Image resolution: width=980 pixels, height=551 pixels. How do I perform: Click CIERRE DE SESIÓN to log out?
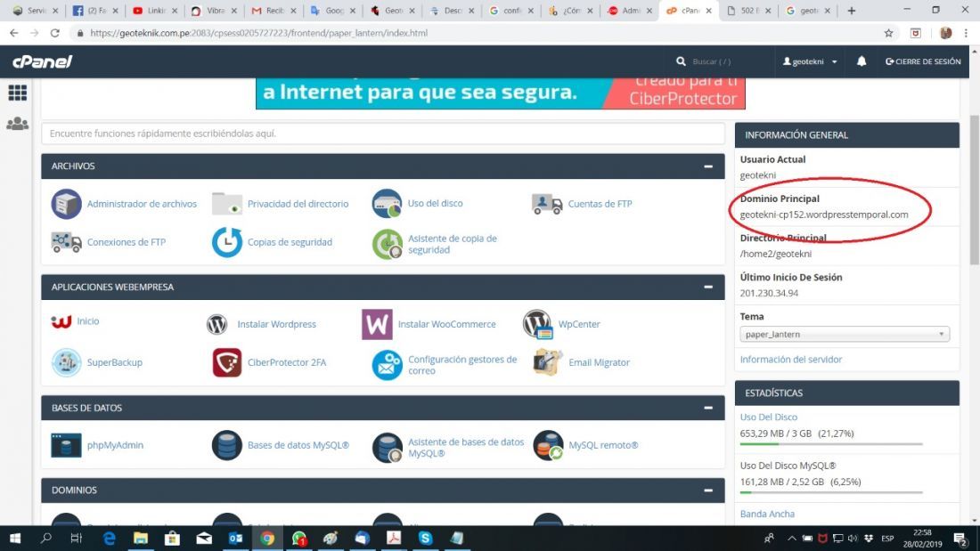tap(923, 61)
